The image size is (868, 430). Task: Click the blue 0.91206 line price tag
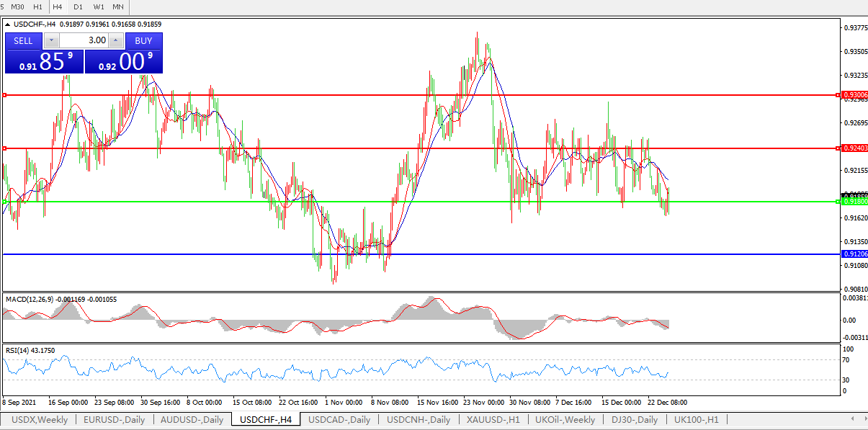coord(854,254)
